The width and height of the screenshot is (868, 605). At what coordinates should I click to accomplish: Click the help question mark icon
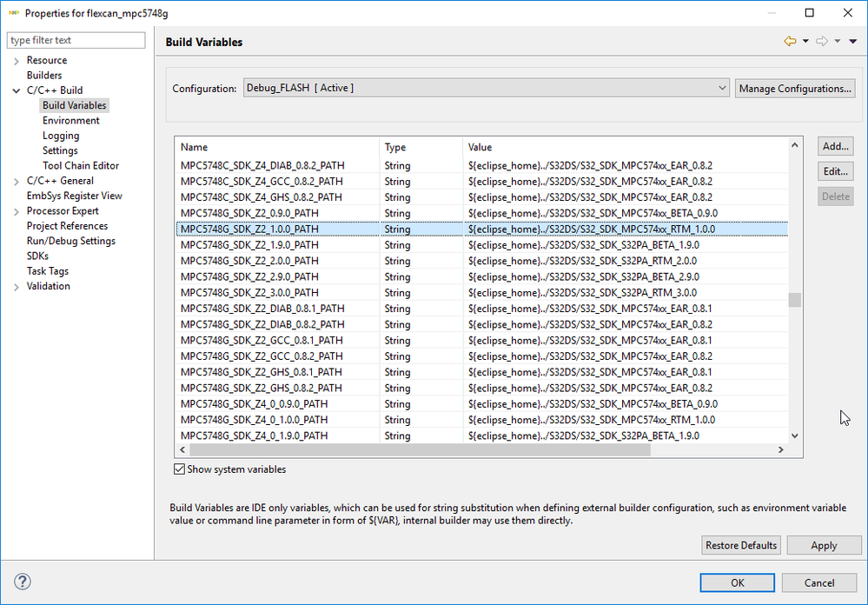23,582
